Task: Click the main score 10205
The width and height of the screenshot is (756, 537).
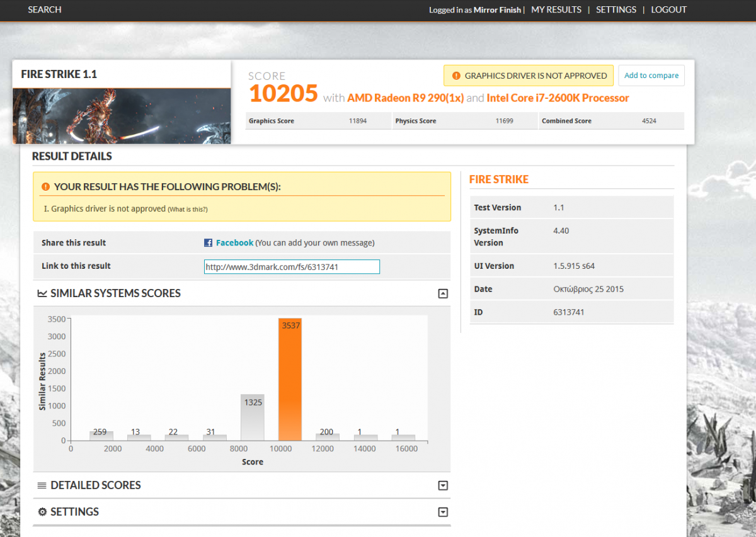Action: (x=283, y=94)
